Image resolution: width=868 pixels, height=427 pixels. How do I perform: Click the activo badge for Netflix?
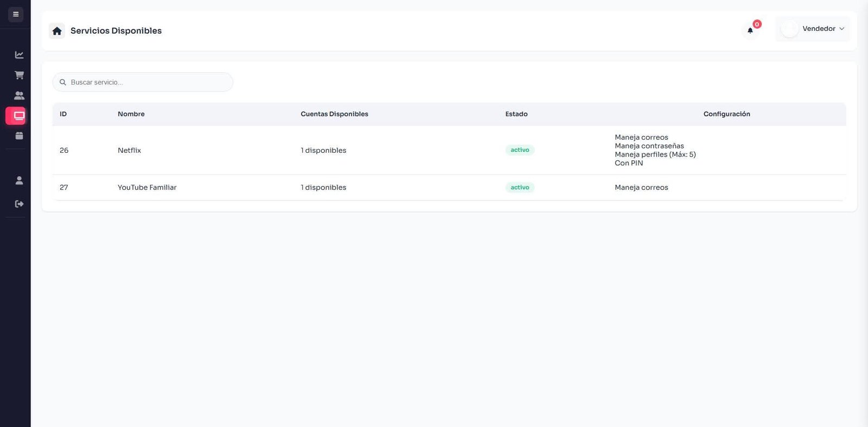point(520,150)
